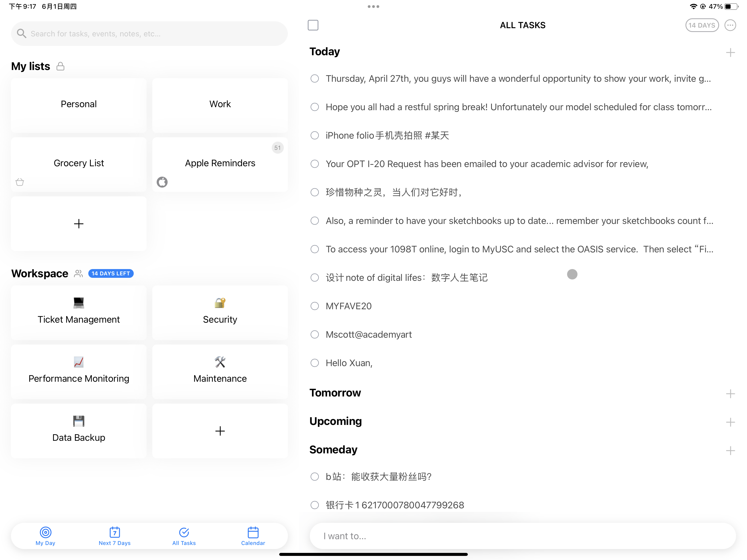
Task: Click the Apple logo on Apple Reminders
Action: (x=162, y=182)
